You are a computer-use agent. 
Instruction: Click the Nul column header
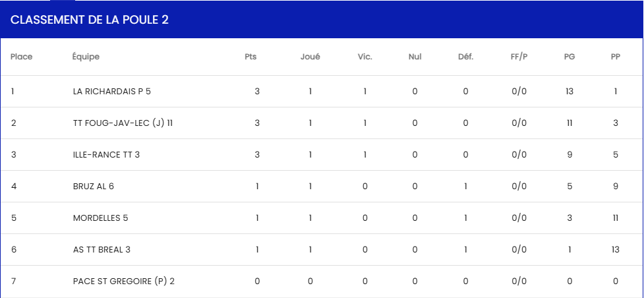[x=415, y=57]
